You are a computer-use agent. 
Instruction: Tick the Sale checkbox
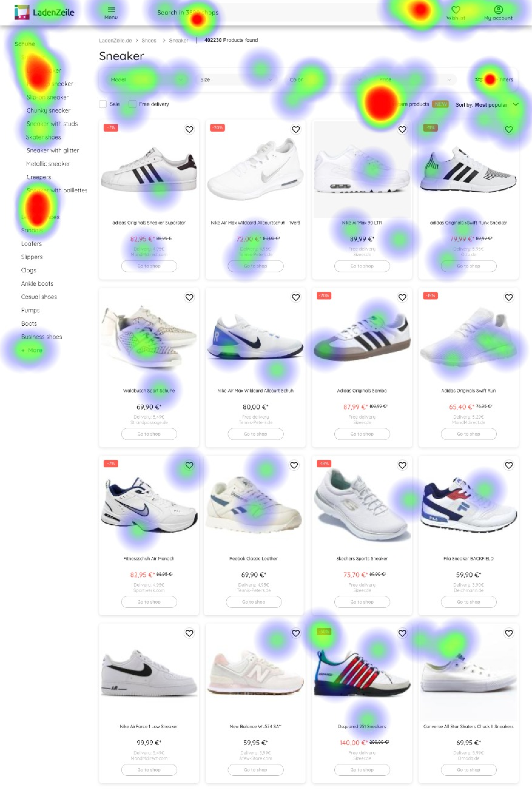click(103, 104)
